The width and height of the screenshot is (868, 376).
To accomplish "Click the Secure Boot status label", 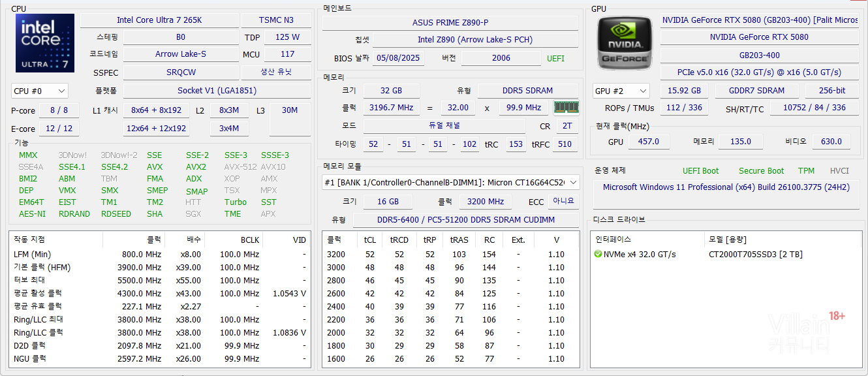I will coord(761,171).
